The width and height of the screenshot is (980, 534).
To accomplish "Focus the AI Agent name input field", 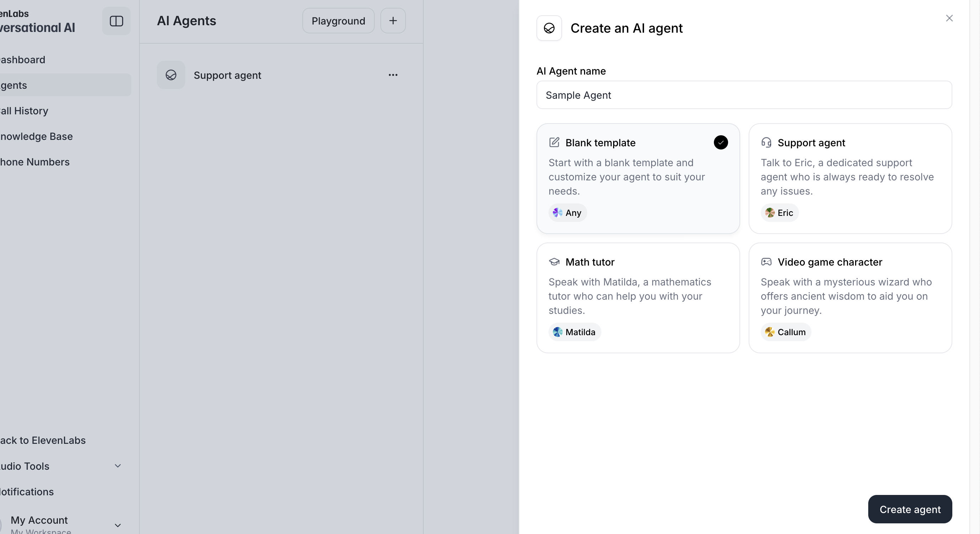I will [744, 95].
